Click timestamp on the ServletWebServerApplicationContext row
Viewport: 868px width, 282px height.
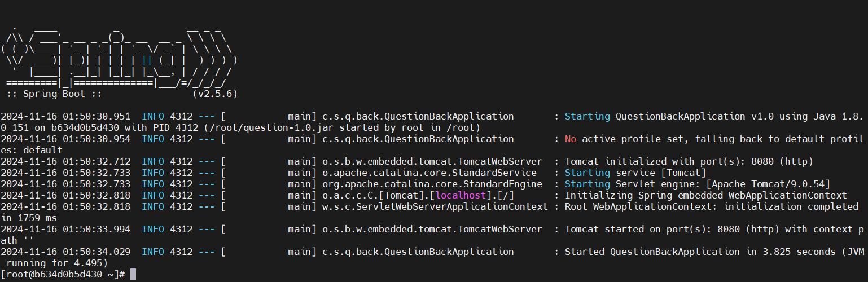[65, 207]
